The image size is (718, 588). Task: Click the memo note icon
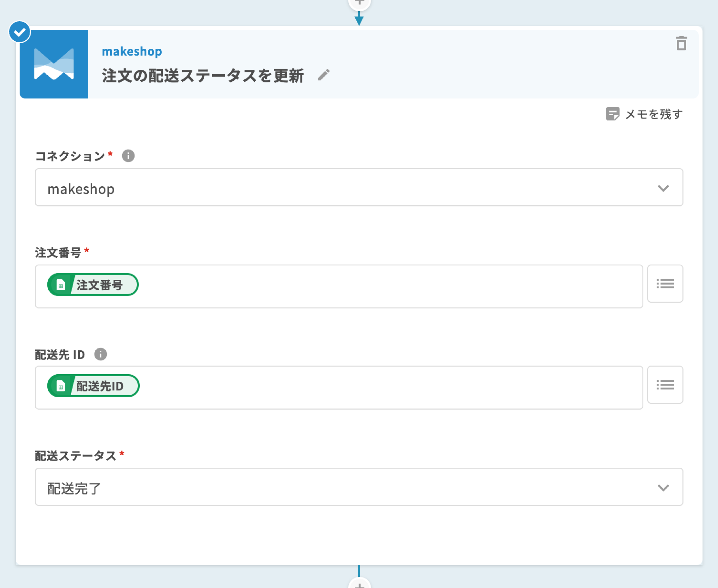tap(612, 114)
